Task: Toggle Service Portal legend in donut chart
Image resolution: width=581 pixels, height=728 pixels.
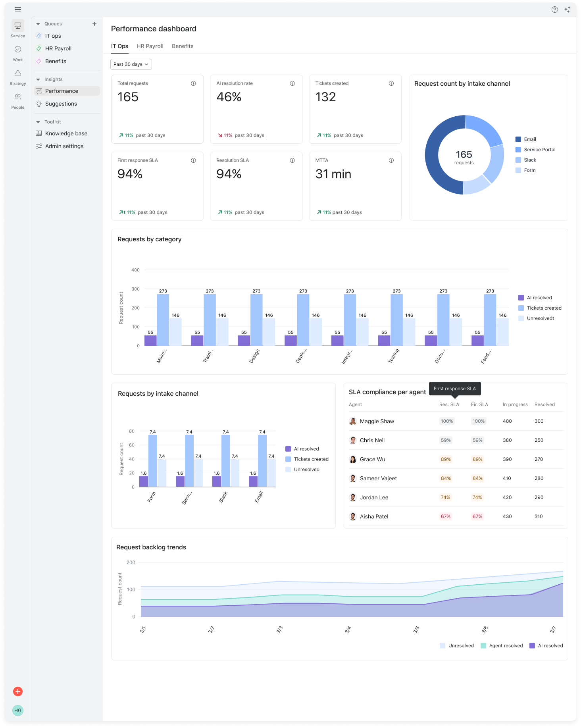Action: pos(535,150)
